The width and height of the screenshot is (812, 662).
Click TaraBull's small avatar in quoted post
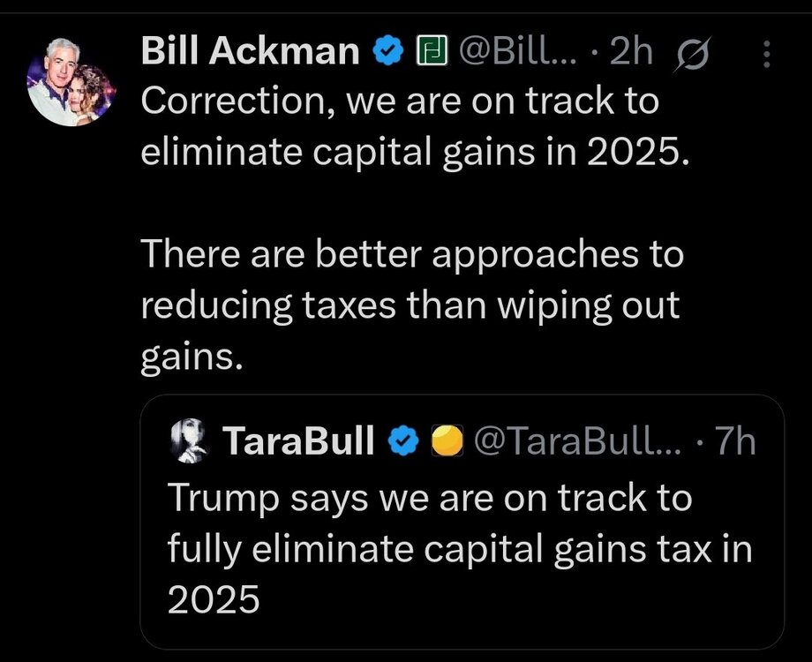pyautogui.click(x=192, y=441)
